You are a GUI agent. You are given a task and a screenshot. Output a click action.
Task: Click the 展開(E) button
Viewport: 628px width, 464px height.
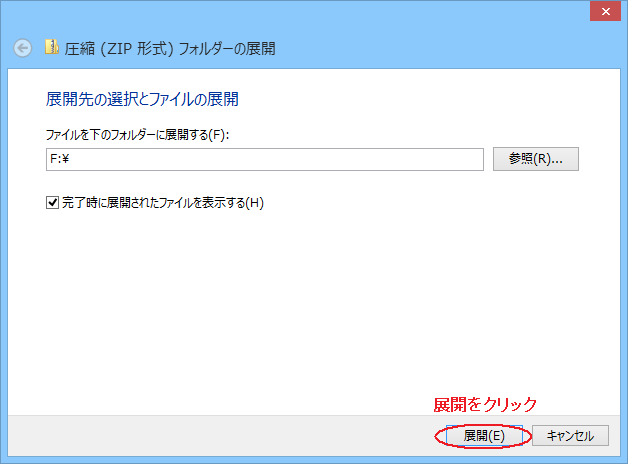(483, 436)
